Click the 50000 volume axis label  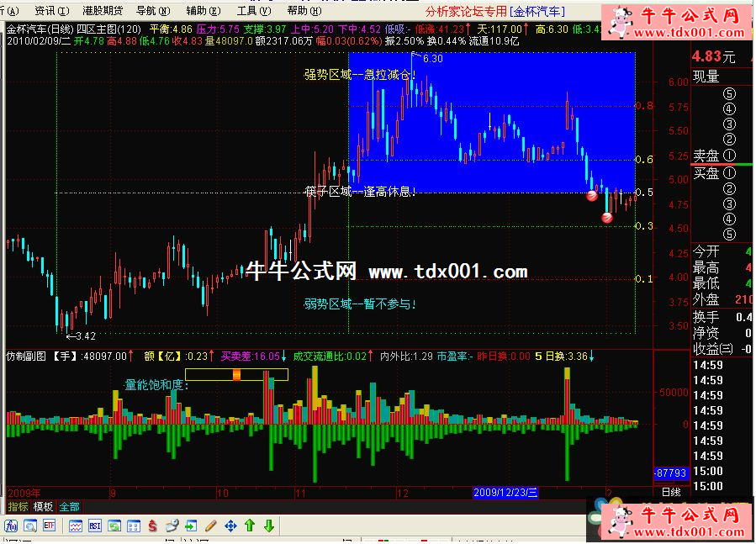(673, 393)
